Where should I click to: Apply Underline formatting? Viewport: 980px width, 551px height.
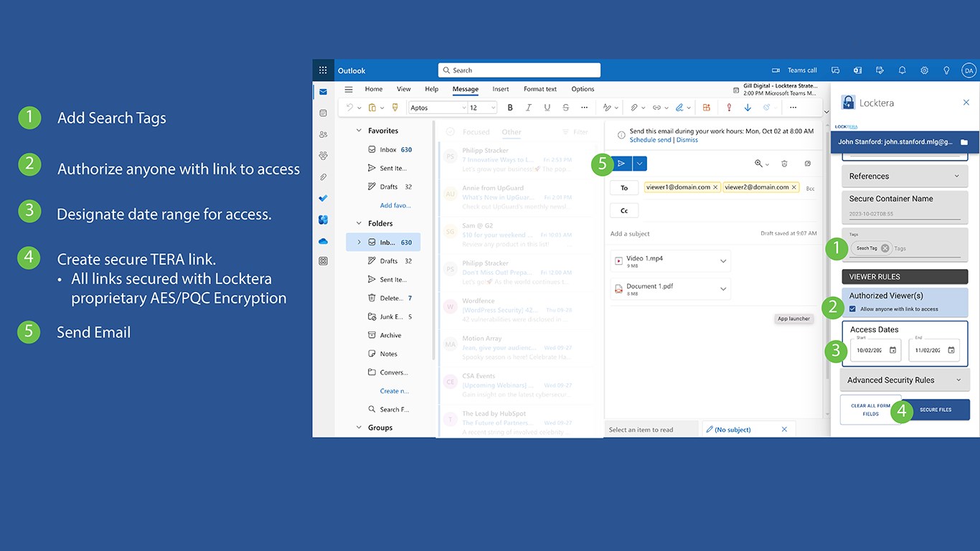click(547, 108)
